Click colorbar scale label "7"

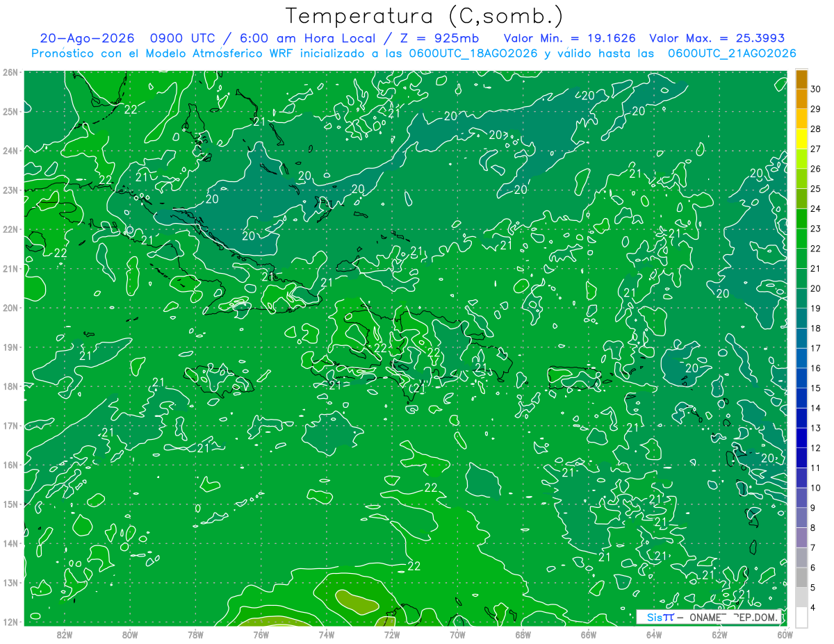coord(813,548)
